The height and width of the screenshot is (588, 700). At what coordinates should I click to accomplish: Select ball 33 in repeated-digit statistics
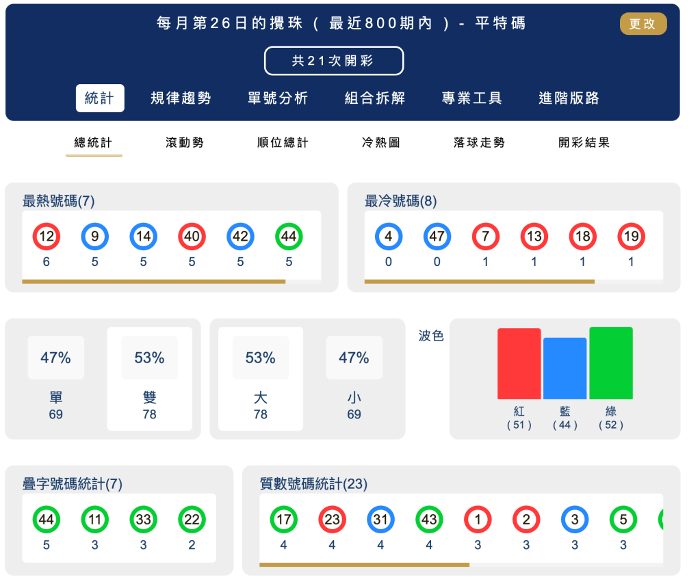pos(143,520)
